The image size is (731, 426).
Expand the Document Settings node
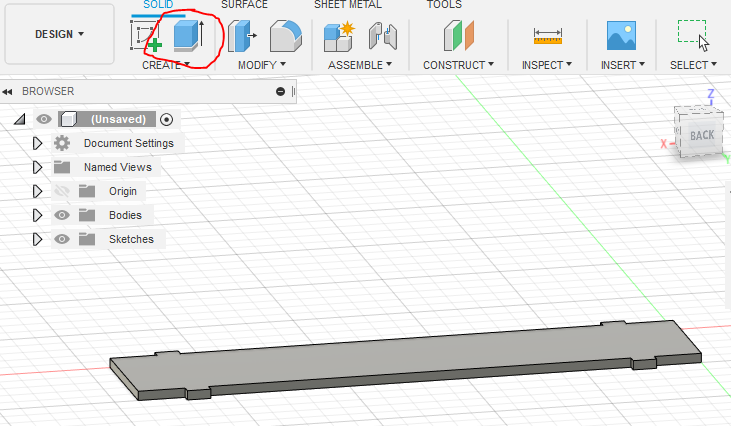pyautogui.click(x=37, y=143)
